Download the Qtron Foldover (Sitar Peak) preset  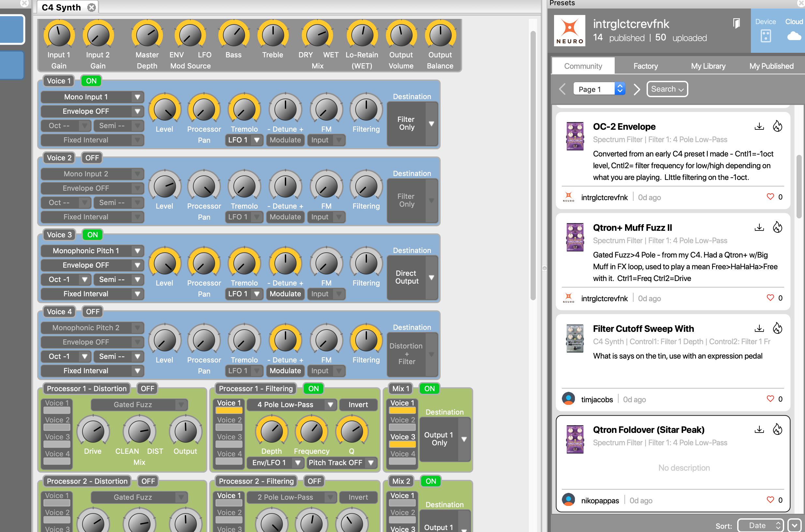tap(759, 430)
